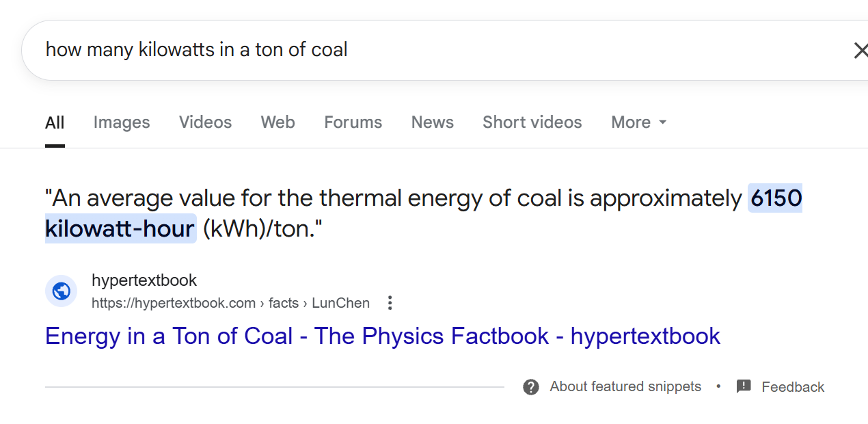Click the Feedback link text
This screenshot has width=868, height=424.
pos(793,387)
